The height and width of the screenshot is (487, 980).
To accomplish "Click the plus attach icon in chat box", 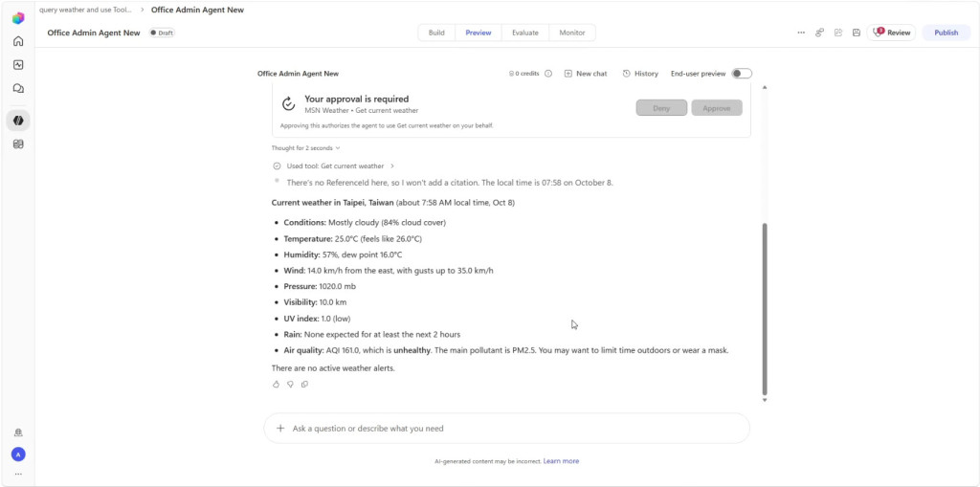I will 280,429.
